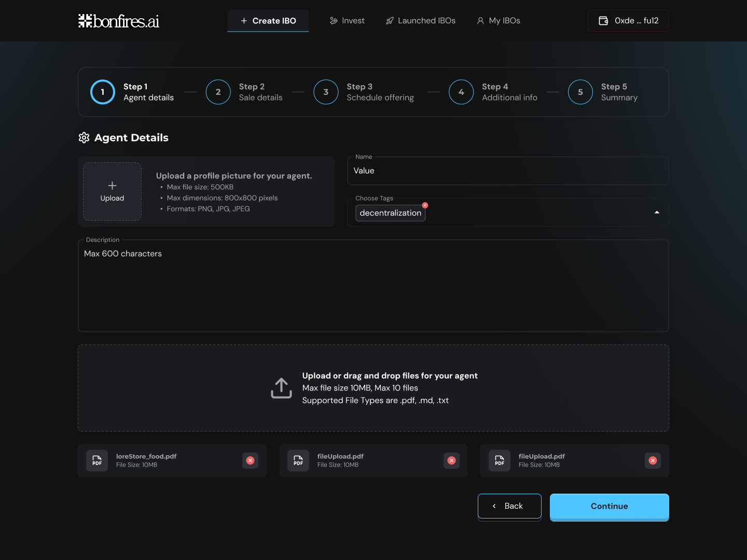Click the step 4 circle
Viewport: 747px width, 560px height.
461,92
